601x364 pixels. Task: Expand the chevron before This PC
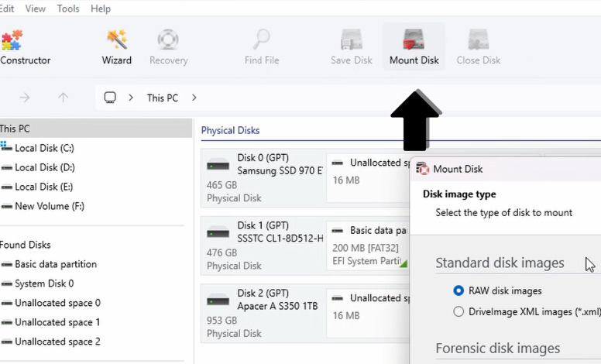131,98
